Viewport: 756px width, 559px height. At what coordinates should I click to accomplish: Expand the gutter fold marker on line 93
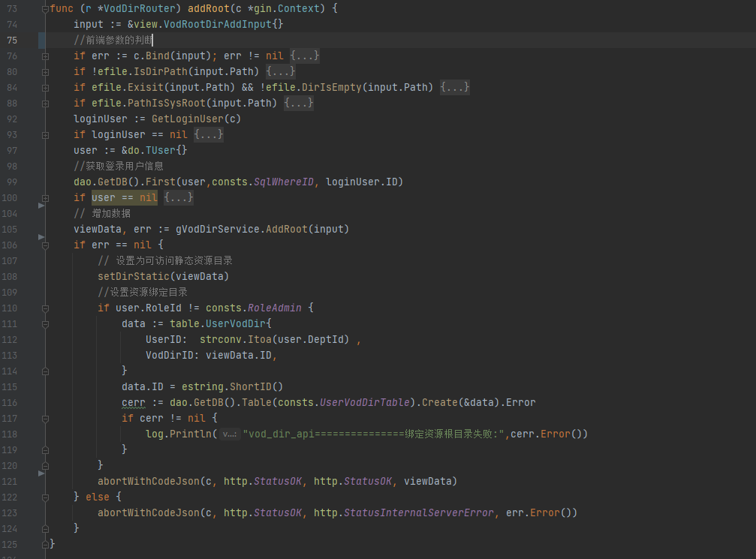pos(45,135)
